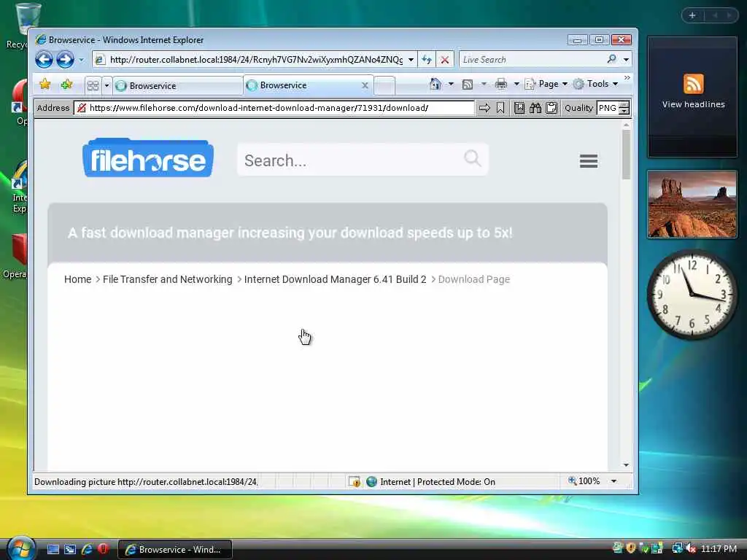Click the Browservice Find binoculars icon

click(x=535, y=108)
